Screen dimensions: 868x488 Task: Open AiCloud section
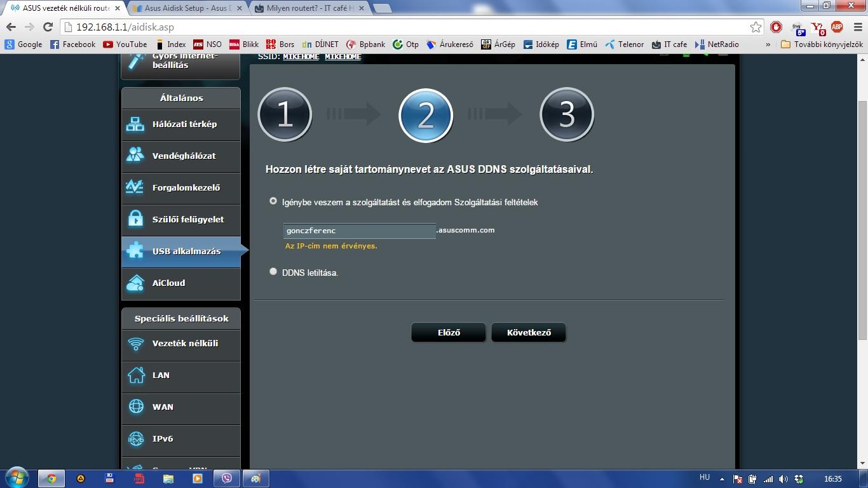[x=181, y=283]
